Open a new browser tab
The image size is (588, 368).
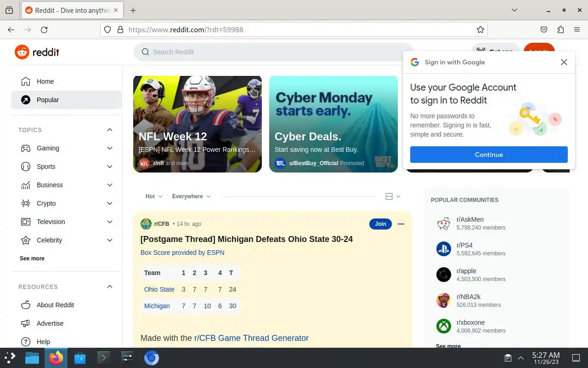click(x=133, y=10)
